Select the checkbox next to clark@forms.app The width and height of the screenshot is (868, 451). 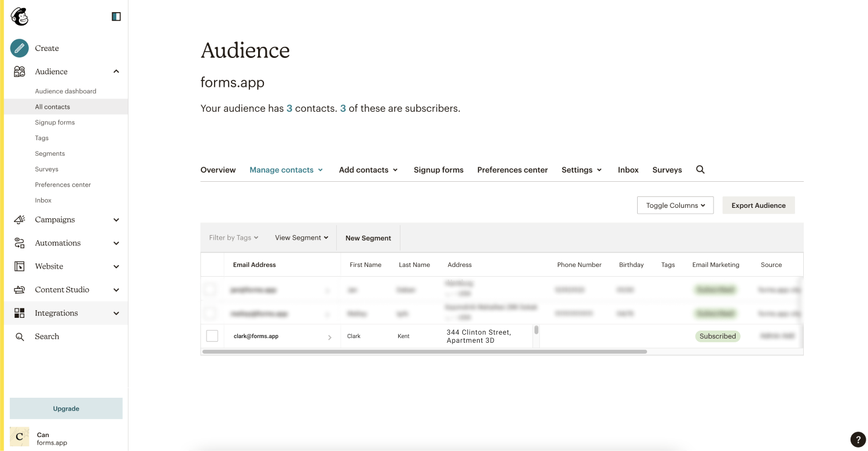click(x=212, y=336)
